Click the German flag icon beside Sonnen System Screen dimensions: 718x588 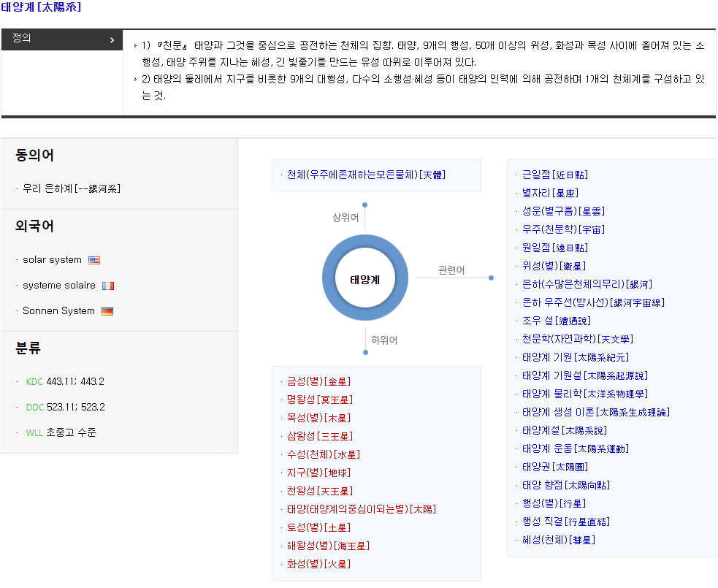[107, 311]
